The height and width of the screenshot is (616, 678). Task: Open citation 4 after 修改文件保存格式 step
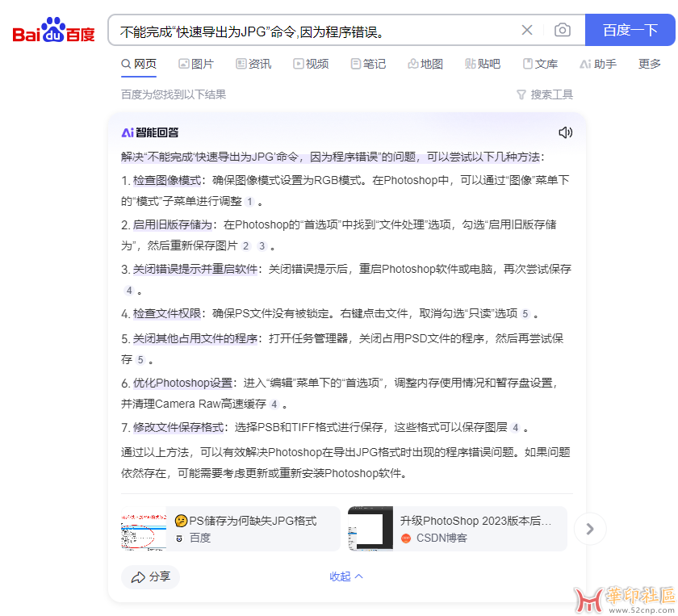point(516,428)
